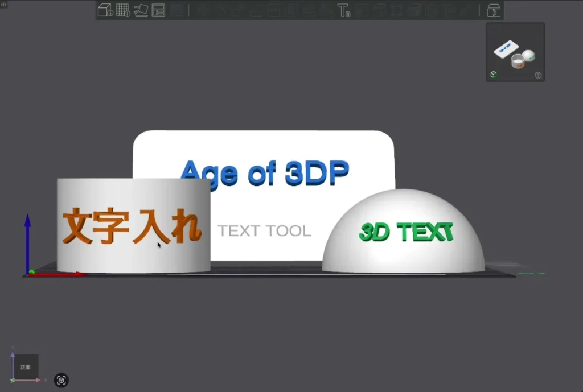Select the orange 文字入れ text object
This screenshot has height=392, width=583.
click(132, 225)
